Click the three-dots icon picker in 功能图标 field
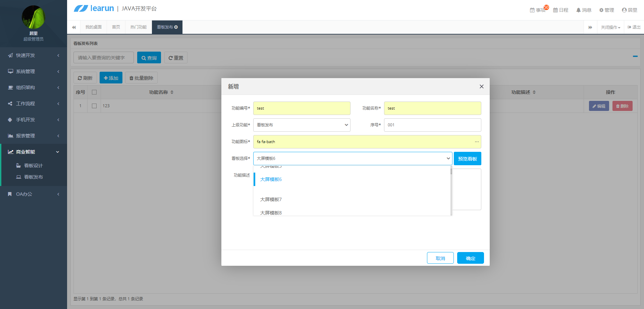This screenshot has width=644, height=309. click(x=477, y=142)
